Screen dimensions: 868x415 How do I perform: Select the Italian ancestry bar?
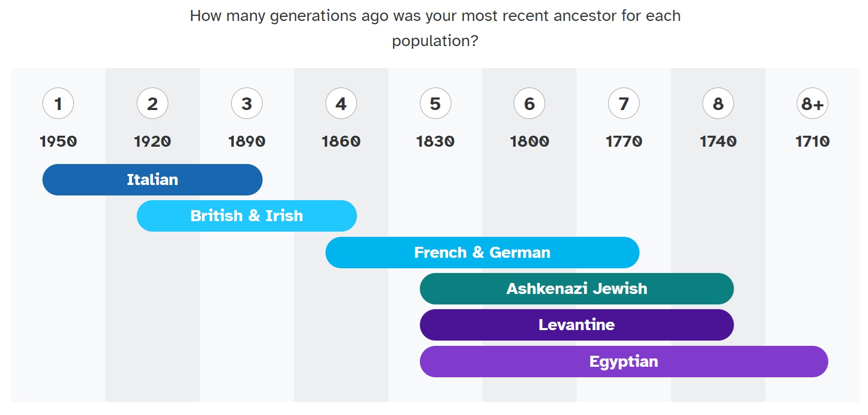(153, 180)
